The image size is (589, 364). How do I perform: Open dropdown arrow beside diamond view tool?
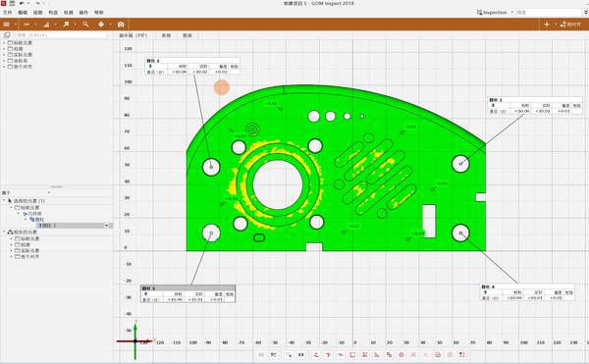pos(110,25)
